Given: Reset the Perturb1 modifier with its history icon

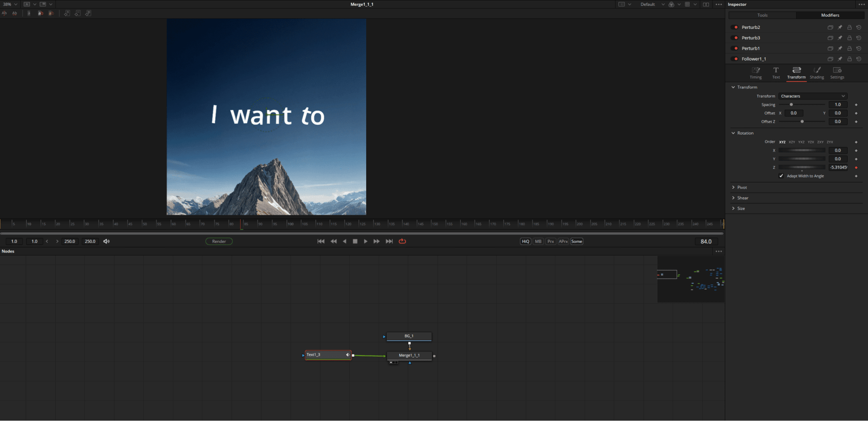Looking at the screenshot, I should pos(859,48).
